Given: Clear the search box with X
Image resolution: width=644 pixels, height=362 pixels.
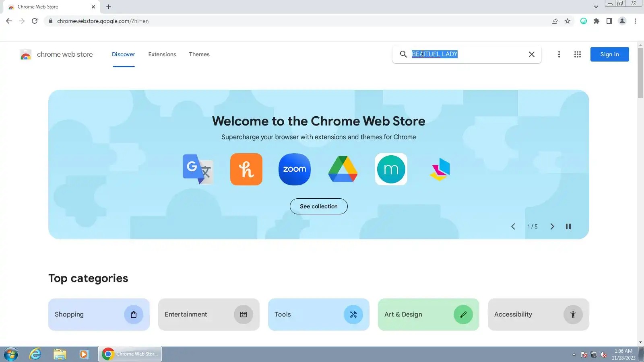Looking at the screenshot, I should [x=532, y=54].
